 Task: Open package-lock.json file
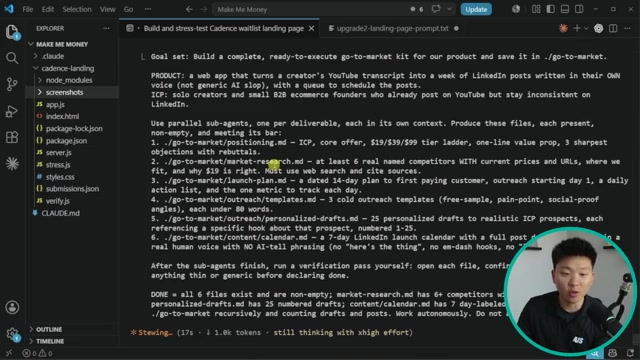74,129
